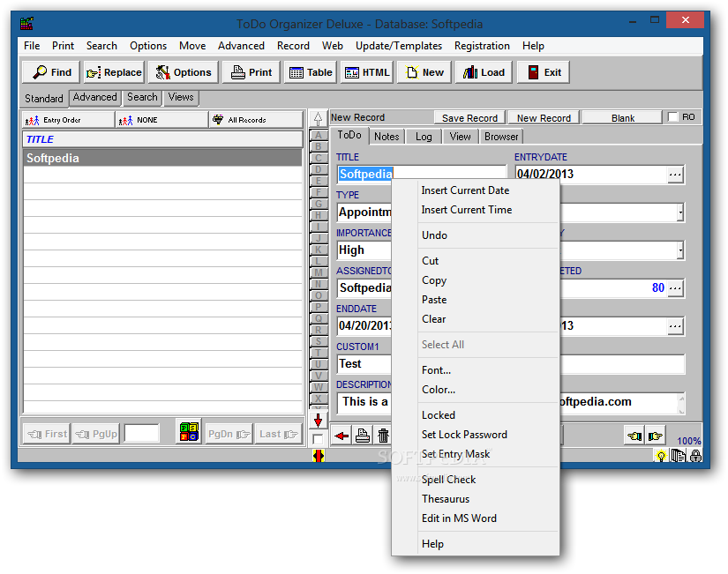Click the red-yellow splitter icon at bottom
This screenshot has height=574, width=728.
[x=318, y=456]
